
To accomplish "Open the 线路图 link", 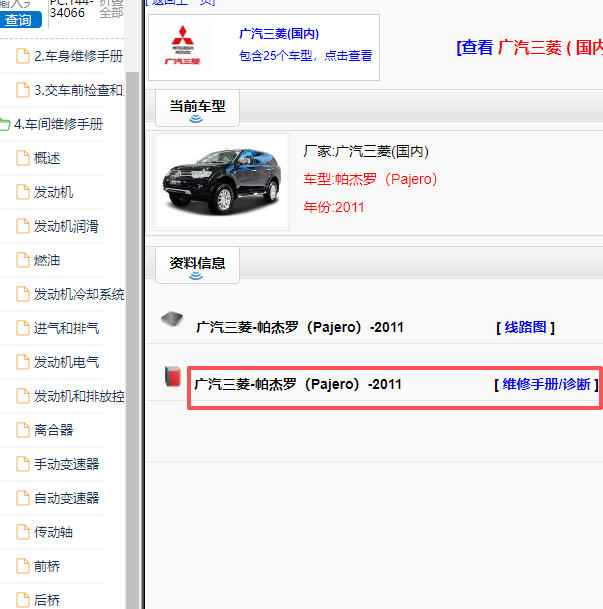I will pyautogui.click(x=525, y=327).
